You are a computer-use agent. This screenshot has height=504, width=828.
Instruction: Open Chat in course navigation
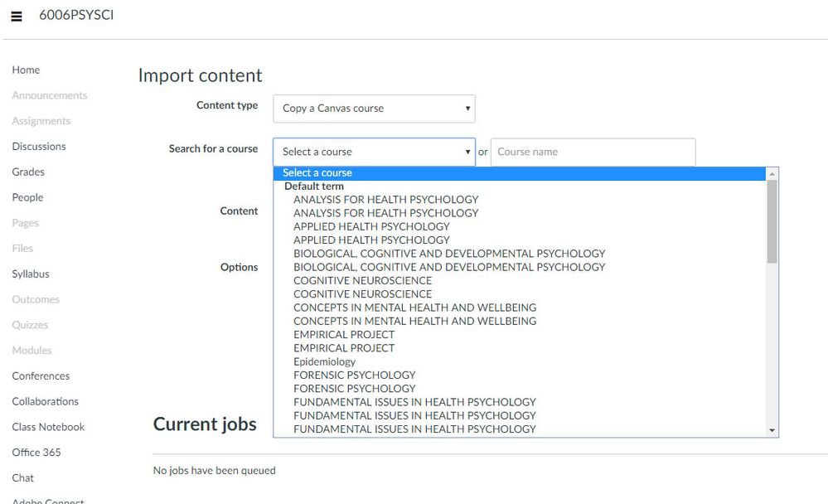pyautogui.click(x=23, y=478)
